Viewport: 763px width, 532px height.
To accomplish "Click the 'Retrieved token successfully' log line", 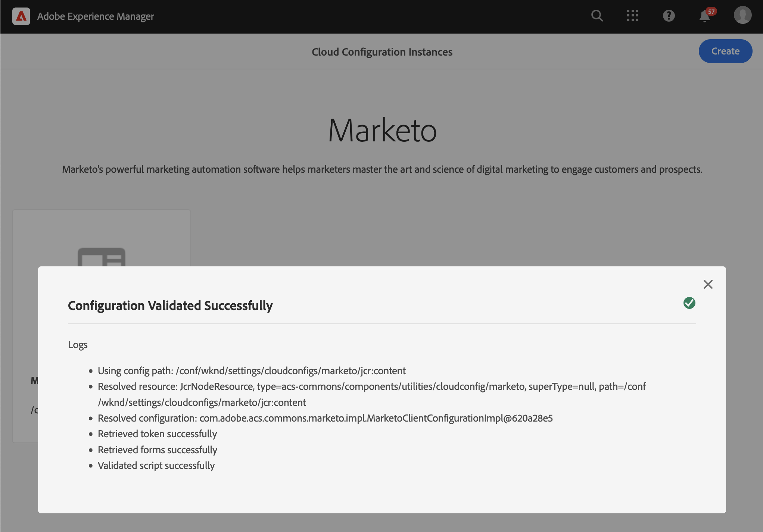I will pyautogui.click(x=157, y=434).
